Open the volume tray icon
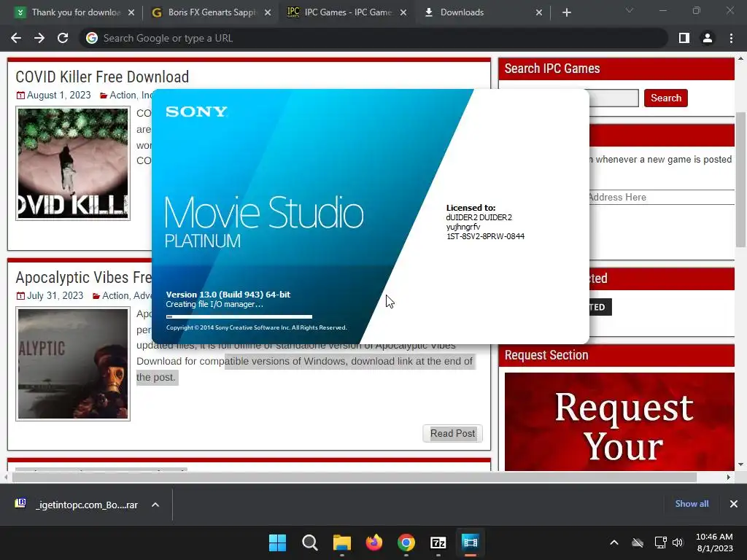Viewport: 747px width, 560px height. tap(678, 542)
